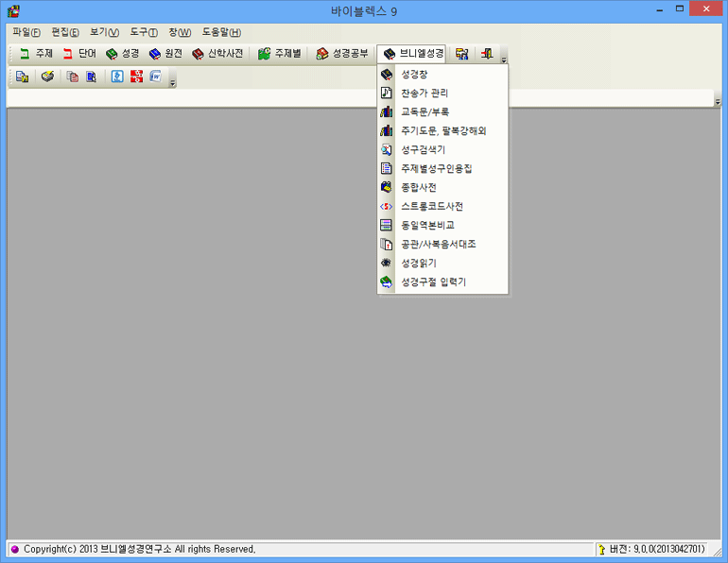Screen dimensions: 728x563
Task: Click the copy pages icon in second toolbar
Action: click(x=73, y=77)
